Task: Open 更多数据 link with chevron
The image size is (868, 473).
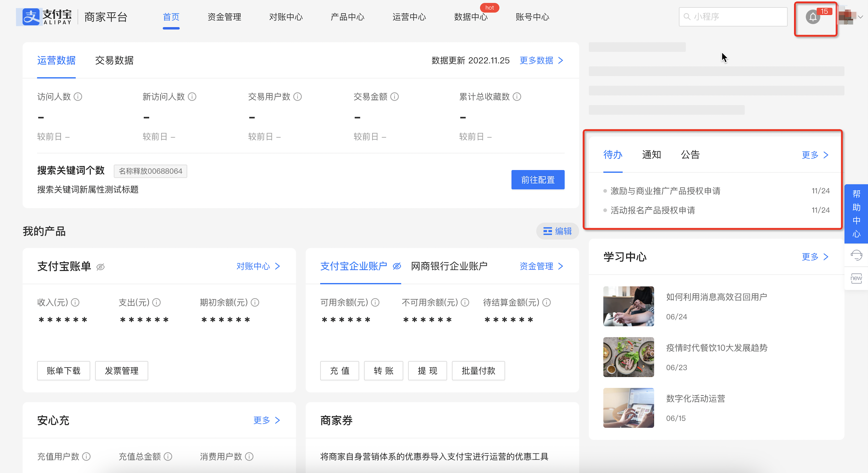Action: [x=541, y=60]
